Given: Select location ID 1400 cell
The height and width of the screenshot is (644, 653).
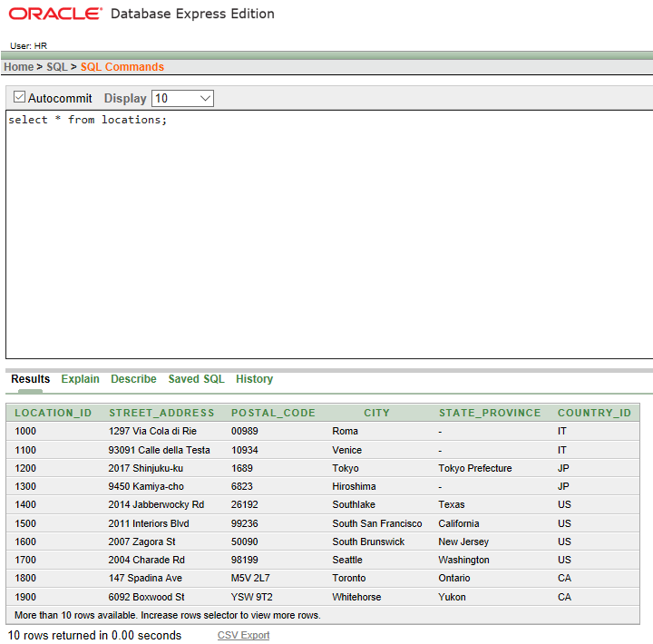Looking at the screenshot, I should (25, 504).
